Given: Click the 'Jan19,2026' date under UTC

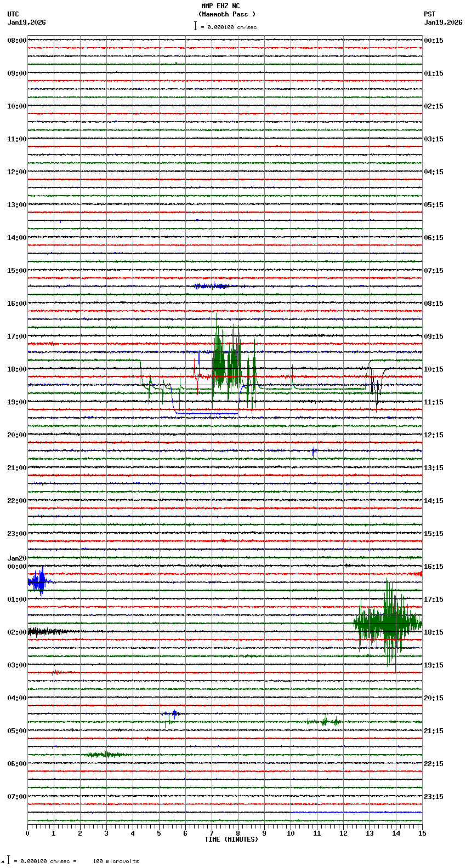Looking at the screenshot, I should pyautogui.click(x=27, y=22).
